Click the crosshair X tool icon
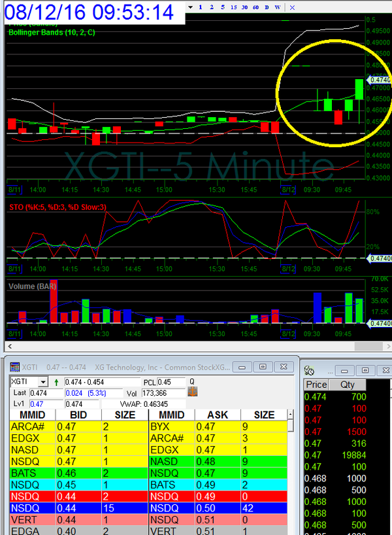Image resolution: width=392 pixels, height=535 pixels. 292,7
